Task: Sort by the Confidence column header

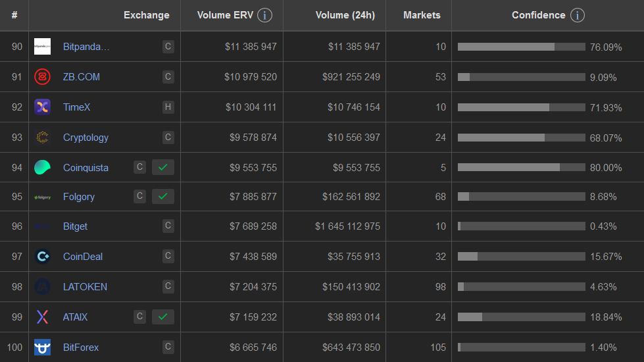Action: click(539, 15)
